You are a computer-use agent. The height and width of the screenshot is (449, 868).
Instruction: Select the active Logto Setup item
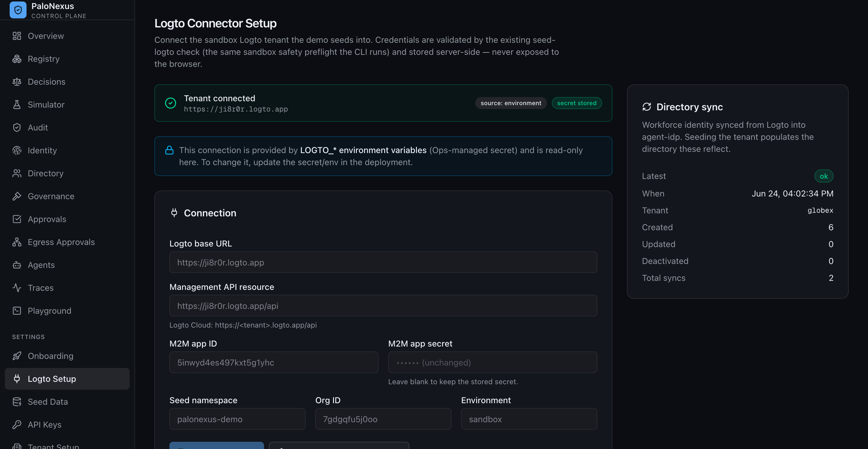pos(67,379)
